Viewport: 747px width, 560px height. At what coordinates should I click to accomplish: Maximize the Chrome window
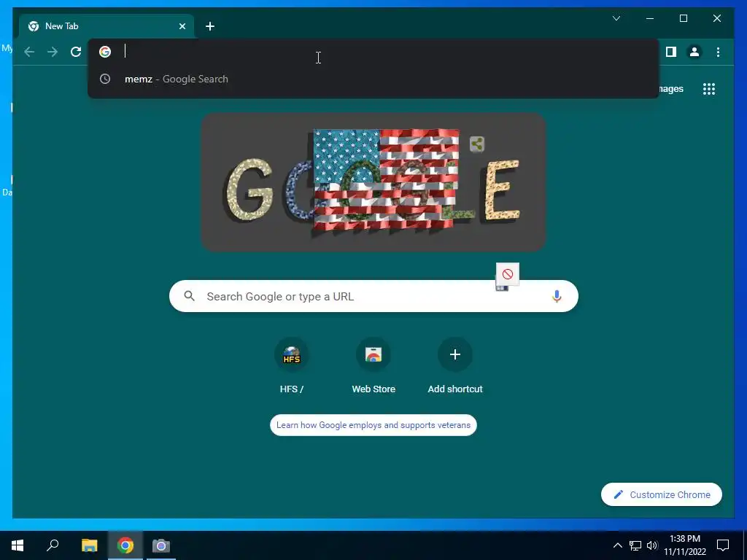(683, 18)
